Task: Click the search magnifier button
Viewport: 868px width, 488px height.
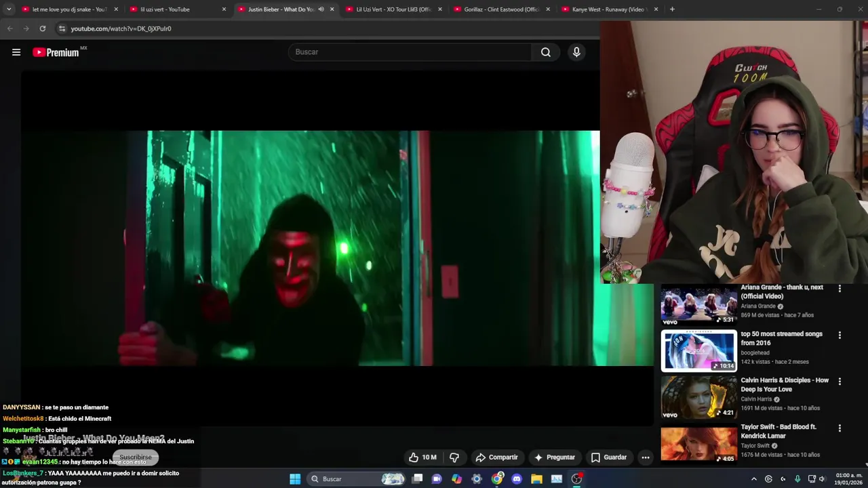Action: point(546,52)
